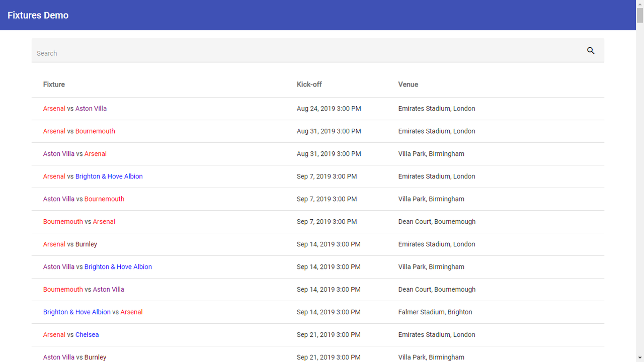Image resolution: width=644 pixels, height=362 pixels.
Task: Click the Kick-off column header
Action: tap(308, 84)
